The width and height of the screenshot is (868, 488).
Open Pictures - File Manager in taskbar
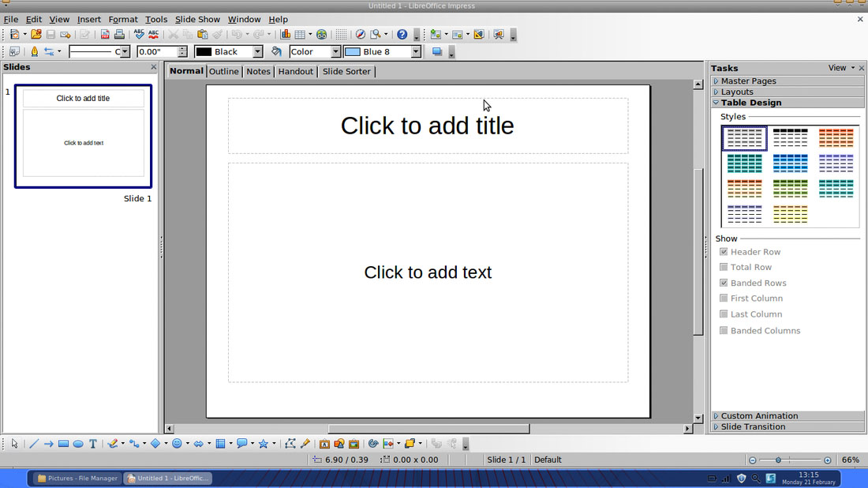77,479
